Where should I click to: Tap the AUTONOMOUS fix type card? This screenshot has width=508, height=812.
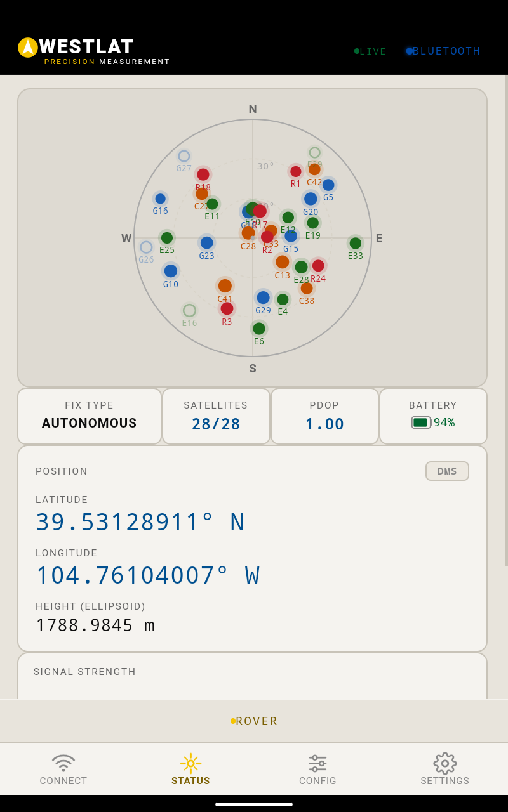[x=90, y=416]
